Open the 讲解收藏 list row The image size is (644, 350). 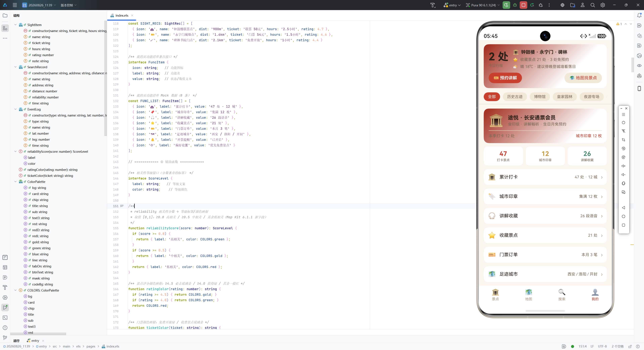click(x=545, y=216)
